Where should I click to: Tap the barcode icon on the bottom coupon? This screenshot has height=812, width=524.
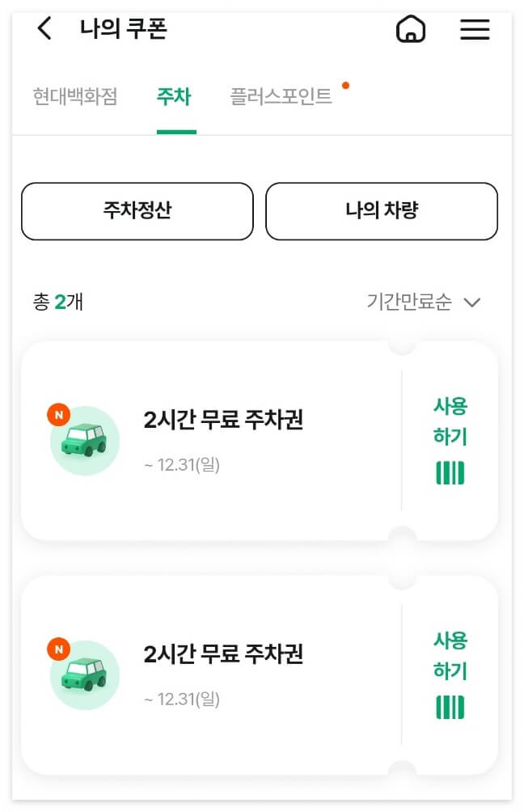coord(450,706)
